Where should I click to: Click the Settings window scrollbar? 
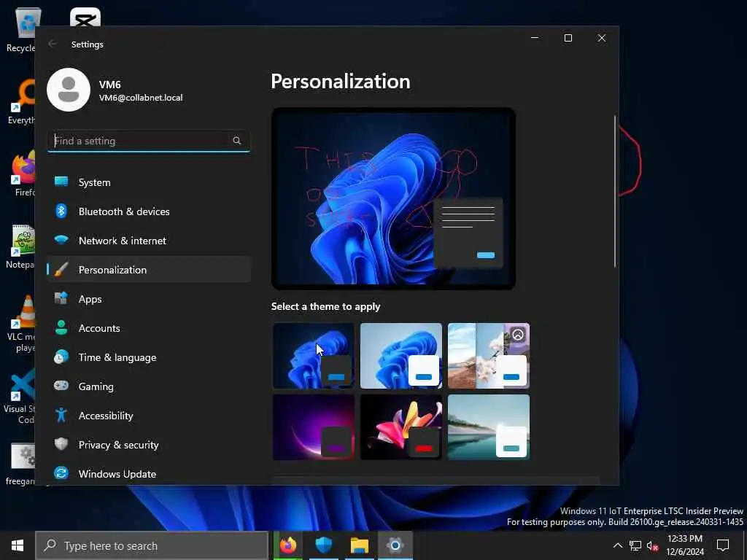(615, 192)
